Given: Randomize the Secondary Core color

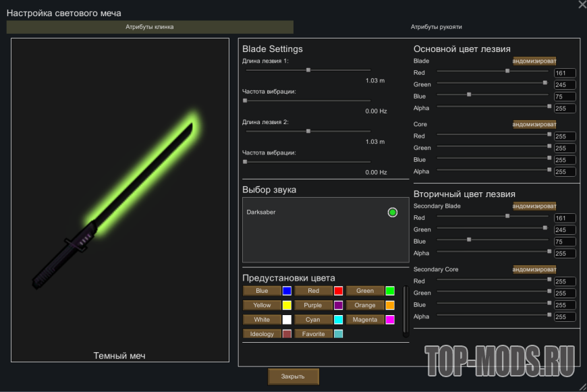Looking at the screenshot, I should pyautogui.click(x=534, y=269).
